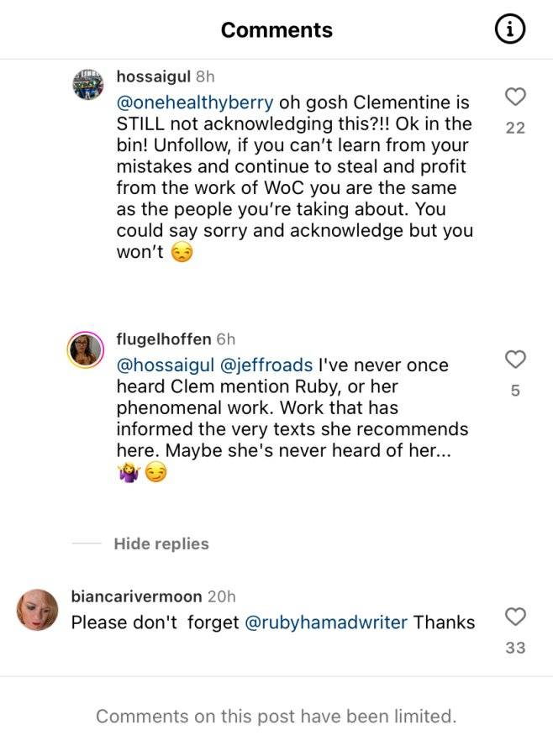
Task: Tap the flugelhoffen username
Action: 164,339
